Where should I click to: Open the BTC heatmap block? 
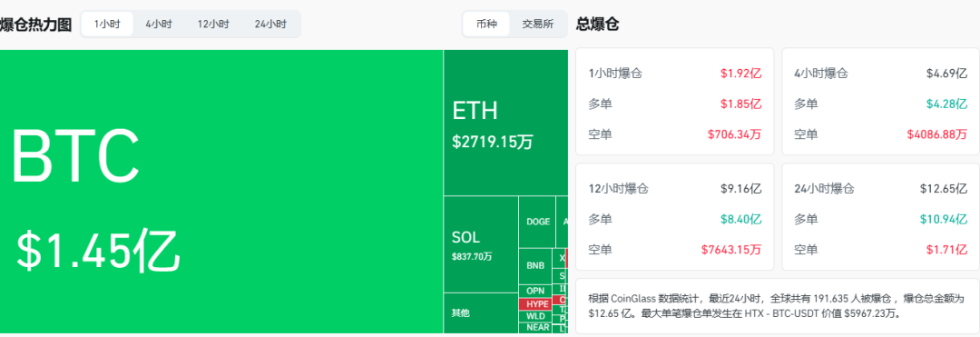tap(221, 192)
